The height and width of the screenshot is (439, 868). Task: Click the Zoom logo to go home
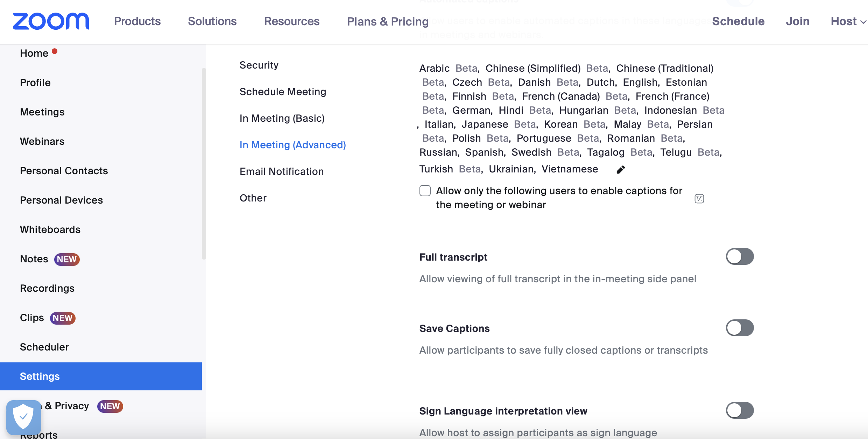click(50, 21)
